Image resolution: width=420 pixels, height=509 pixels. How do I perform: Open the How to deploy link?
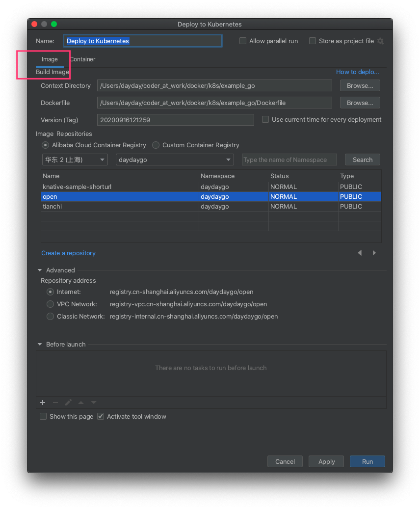pyautogui.click(x=357, y=72)
